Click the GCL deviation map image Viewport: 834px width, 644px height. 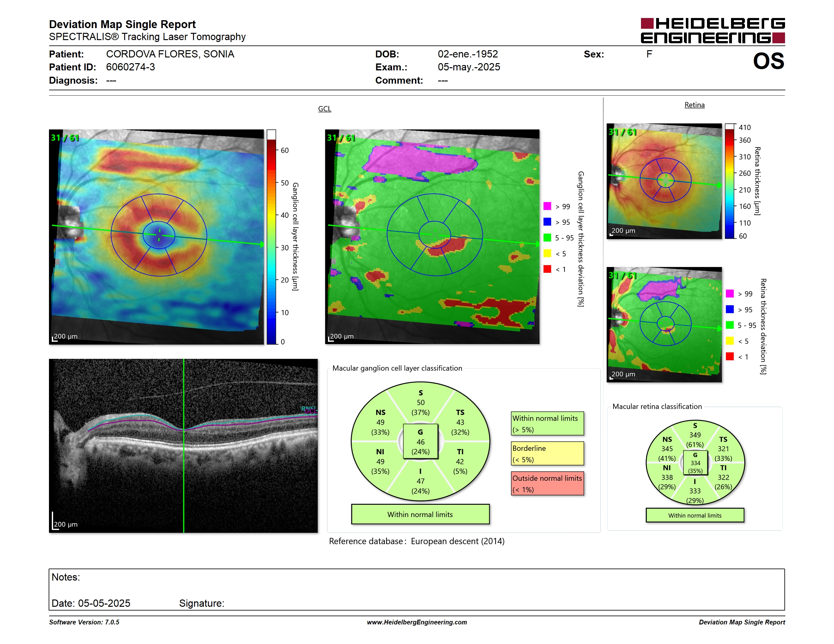click(x=432, y=237)
